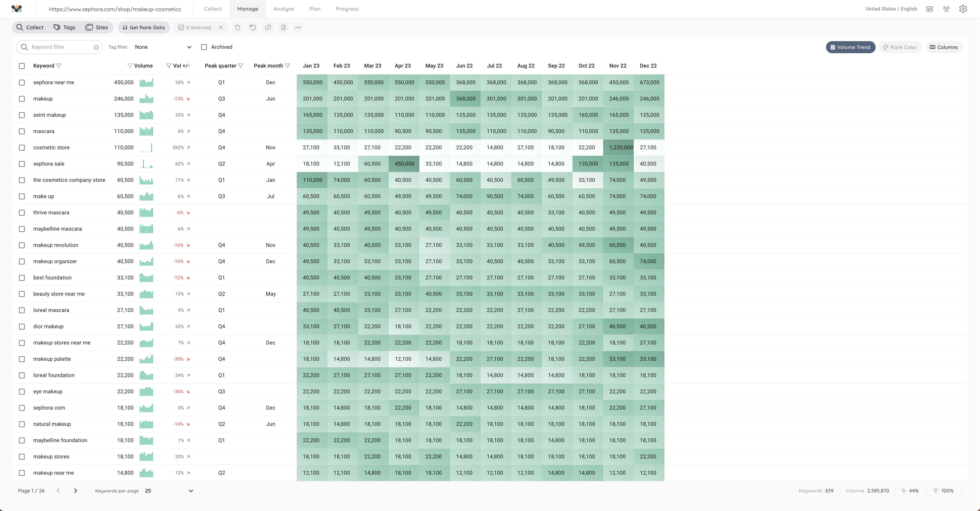Open the more options ellipsis menu
Viewport: 980px width, 511px height.
coord(298,27)
